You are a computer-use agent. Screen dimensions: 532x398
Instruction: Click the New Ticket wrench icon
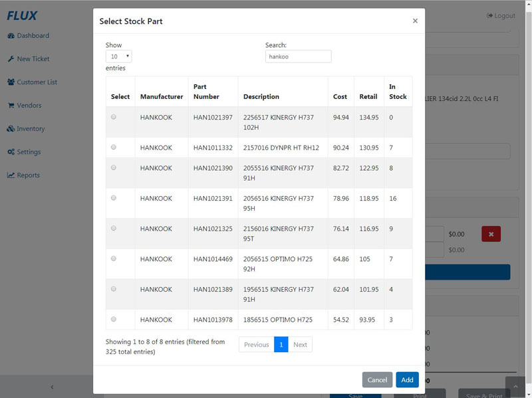pyautogui.click(x=11, y=59)
